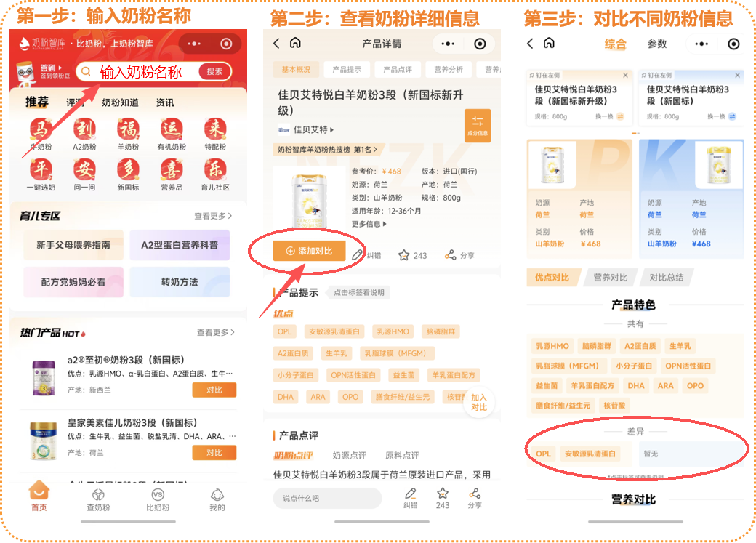
Task: Switch to the 资讯 tab
Action: [165, 102]
